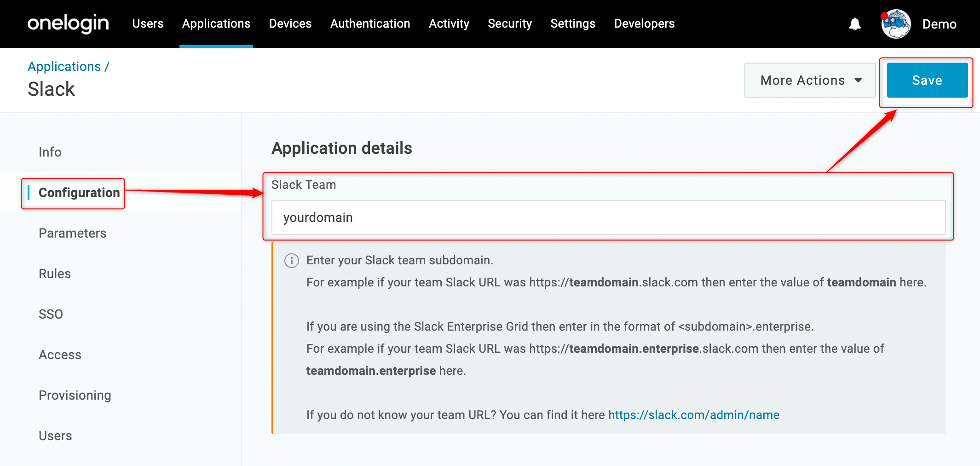Open the Security menu

click(x=510, y=23)
